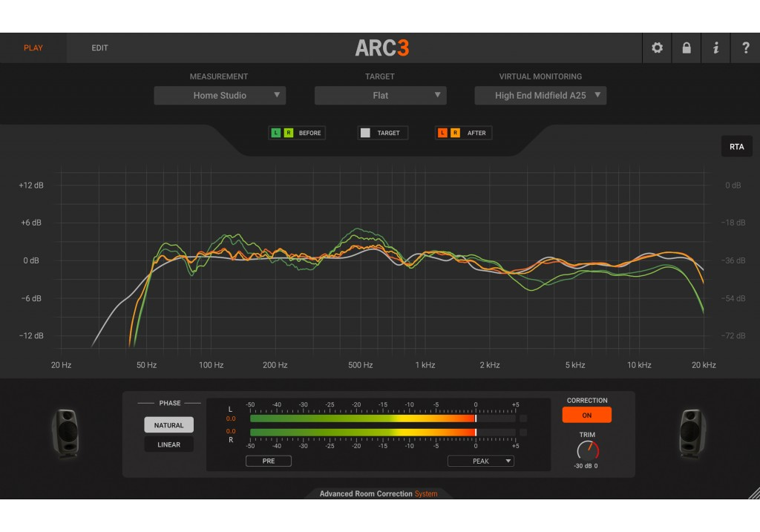Image resolution: width=760 pixels, height=532 pixels.
Task: Click the -30 dB 0 trim range label
Action: point(586,466)
